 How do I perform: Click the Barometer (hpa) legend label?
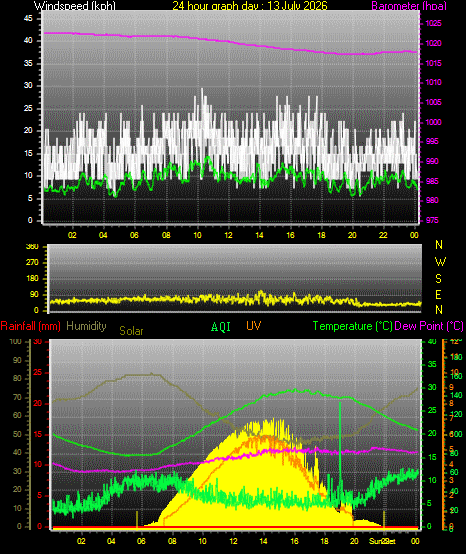409,6
